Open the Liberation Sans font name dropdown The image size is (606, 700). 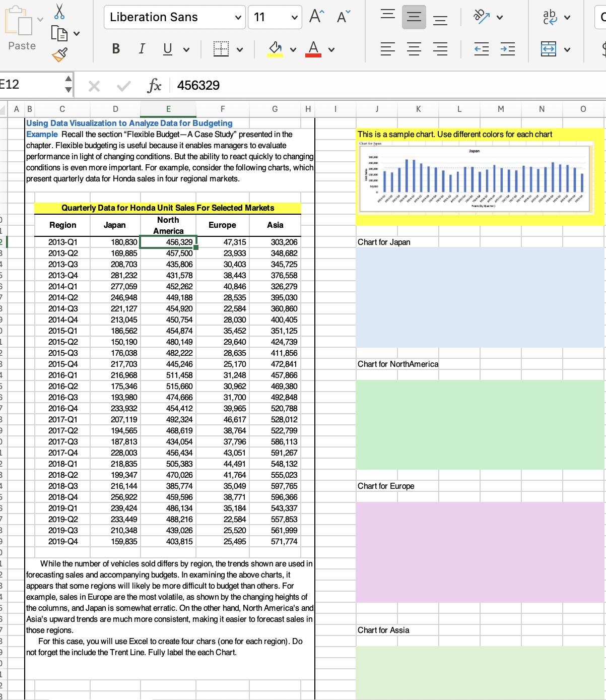tap(239, 17)
